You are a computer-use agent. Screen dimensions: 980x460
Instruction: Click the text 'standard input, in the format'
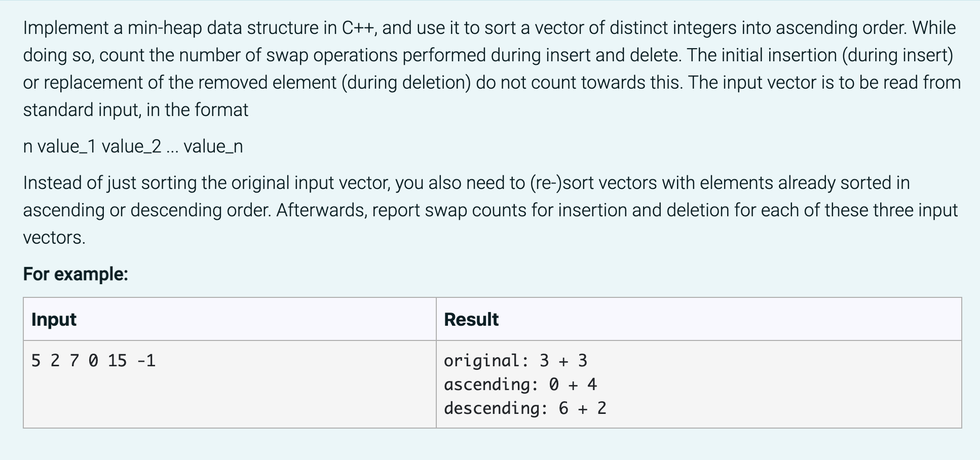click(136, 110)
